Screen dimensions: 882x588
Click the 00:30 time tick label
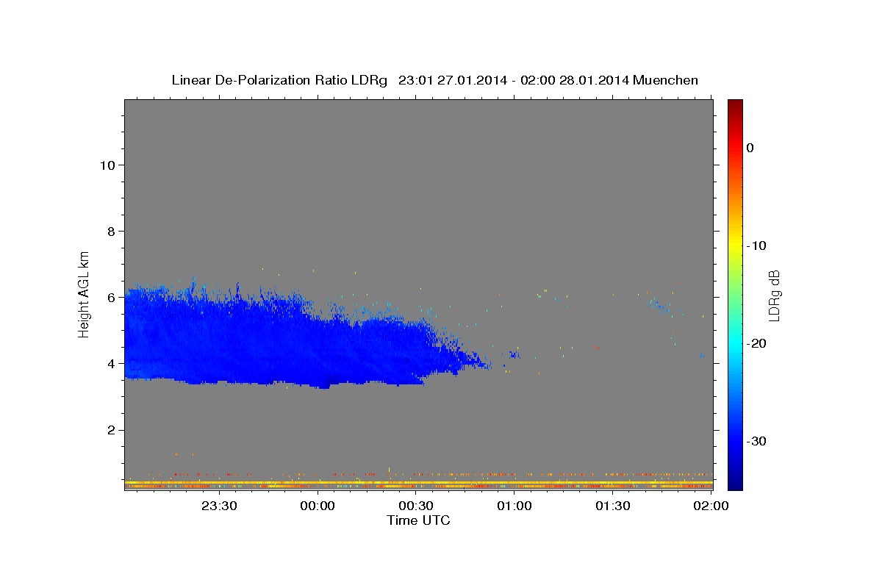click(x=416, y=506)
